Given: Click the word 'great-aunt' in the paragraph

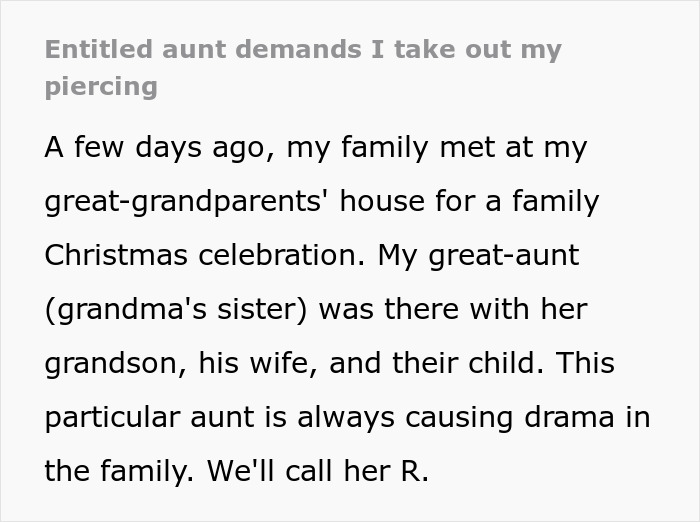Looking at the screenshot, I should 502,255.
